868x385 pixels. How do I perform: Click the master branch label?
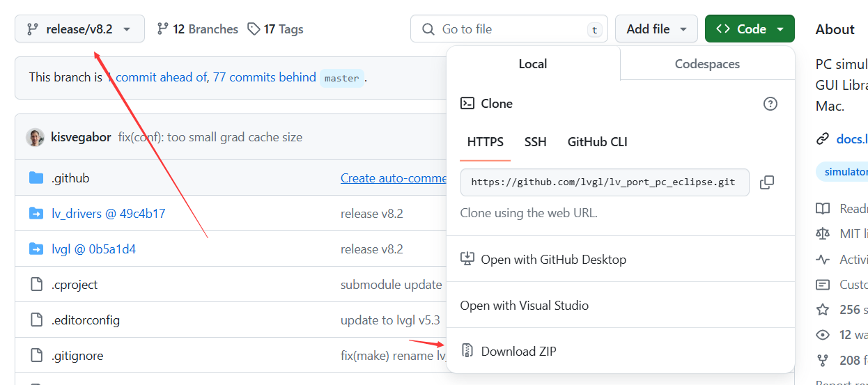coord(342,78)
